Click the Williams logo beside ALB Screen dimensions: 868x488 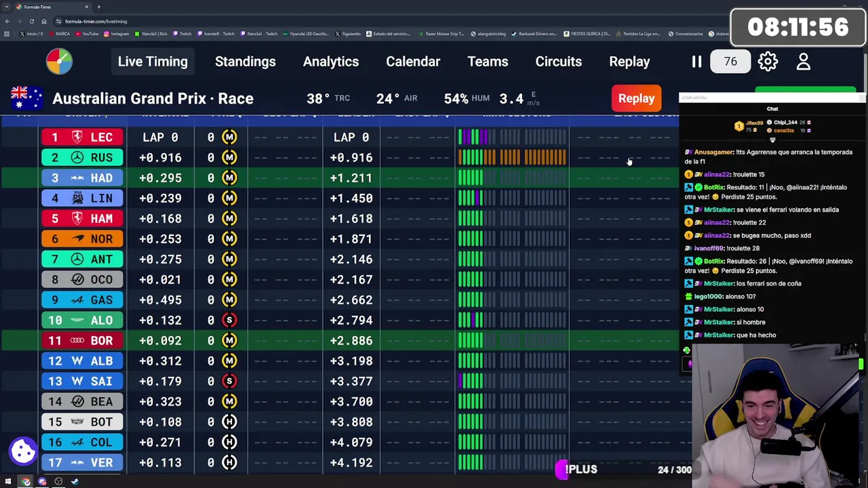[x=77, y=361]
